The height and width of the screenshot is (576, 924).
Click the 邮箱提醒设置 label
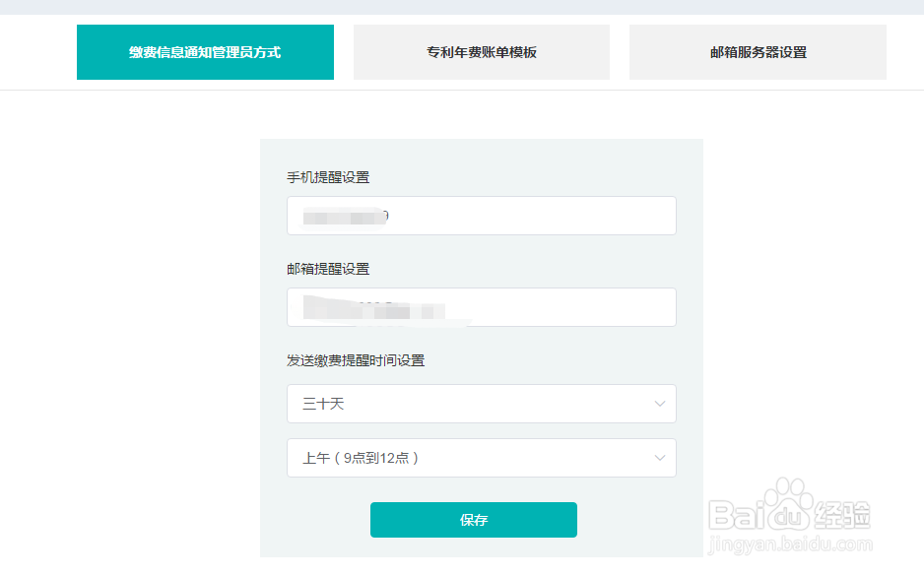328,269
